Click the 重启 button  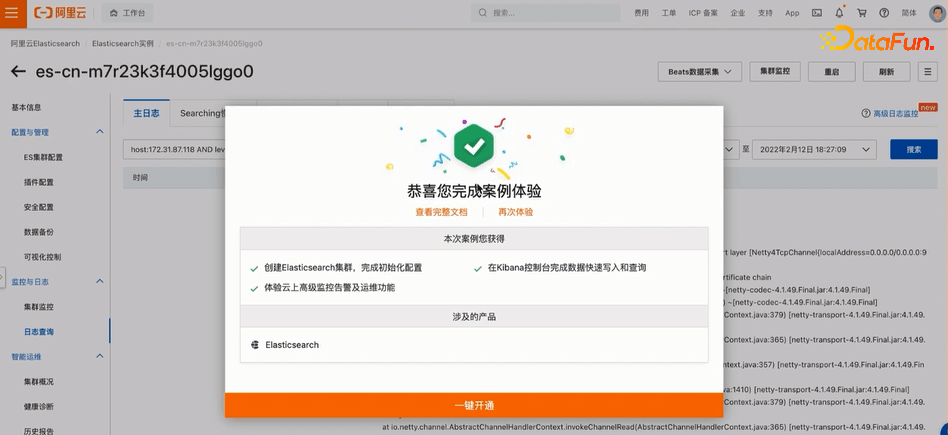click(831, 71)
